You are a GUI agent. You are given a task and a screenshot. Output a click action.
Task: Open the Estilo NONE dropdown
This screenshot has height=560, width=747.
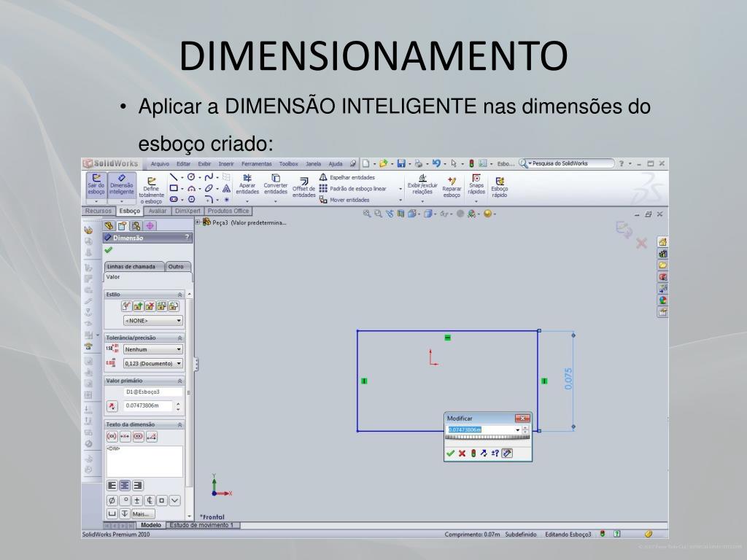coord(153,321)
